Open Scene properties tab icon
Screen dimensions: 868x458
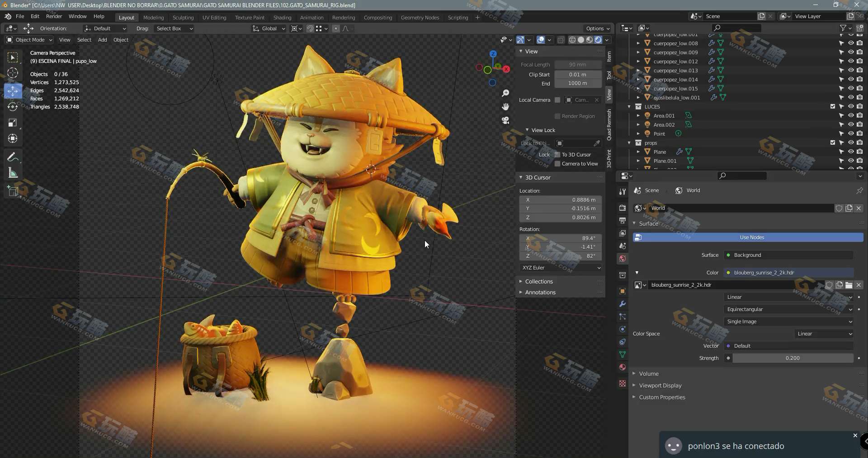click(623, 246)
